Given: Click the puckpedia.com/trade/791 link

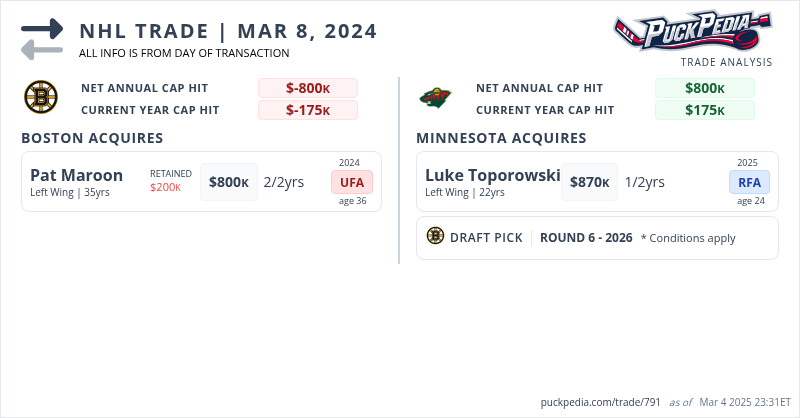Looking at the screenshot, I should pyautogui.click(x=598, y=402).
